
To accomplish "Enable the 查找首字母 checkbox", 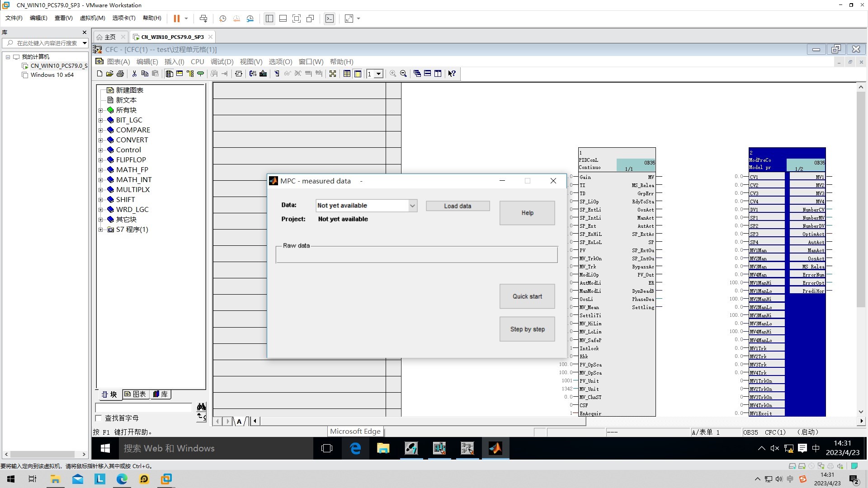I will [99, 418].
